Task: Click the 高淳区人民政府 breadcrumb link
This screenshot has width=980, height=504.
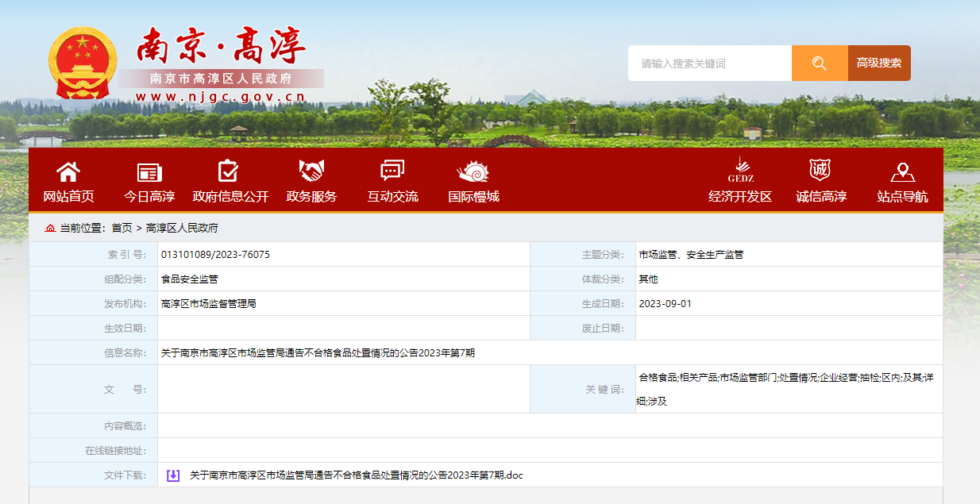Action: pyautogui.click(x=182, y=228)
